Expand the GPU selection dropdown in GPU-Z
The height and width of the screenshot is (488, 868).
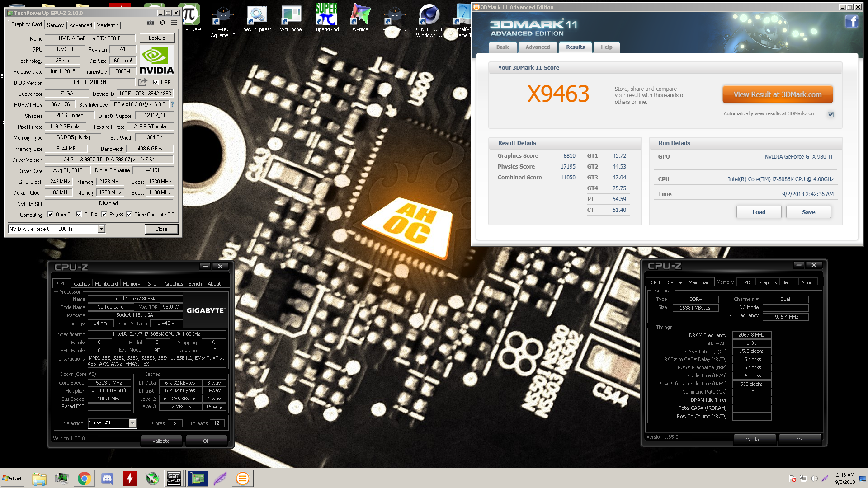tap(102, 229)
